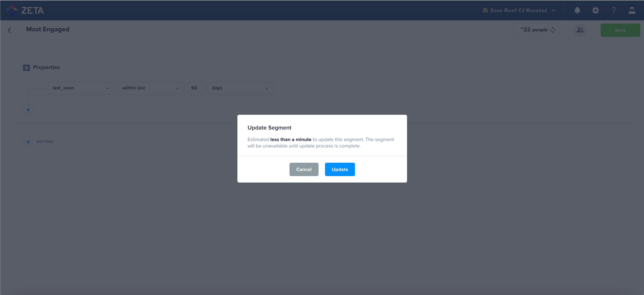This screenshot has height=295, width=644.
Task: Open the settings gear icon
Action: [x=595, y=10]
